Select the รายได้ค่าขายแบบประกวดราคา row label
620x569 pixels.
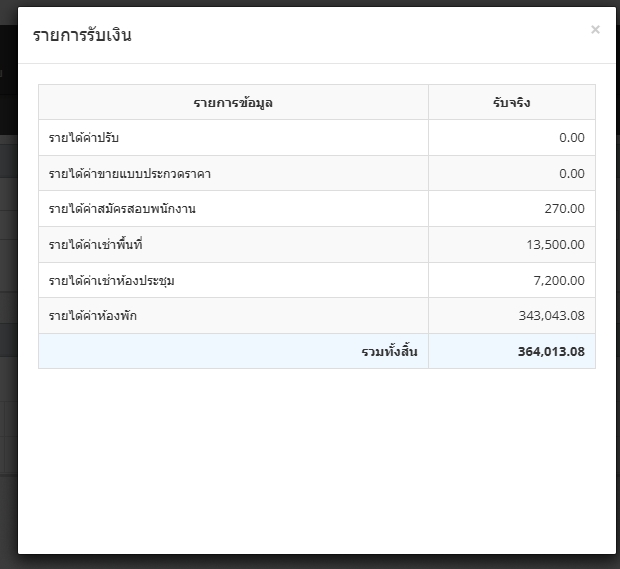[129, 174]
